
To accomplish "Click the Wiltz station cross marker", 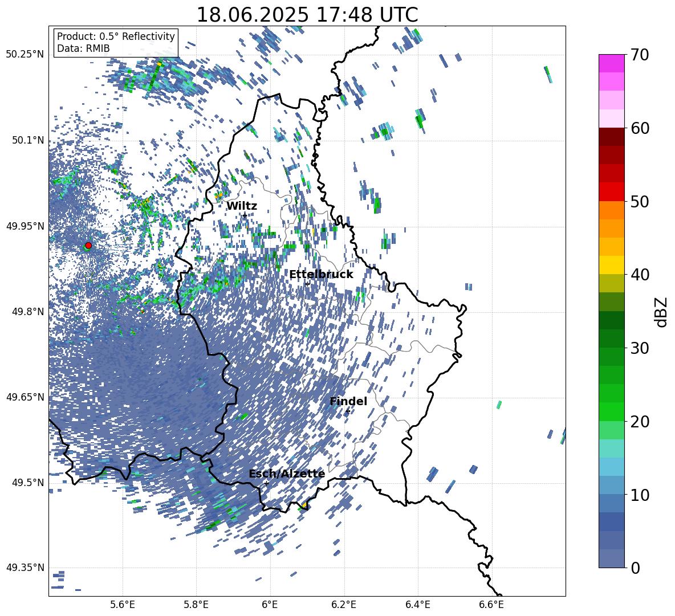I will pos(245,215).
